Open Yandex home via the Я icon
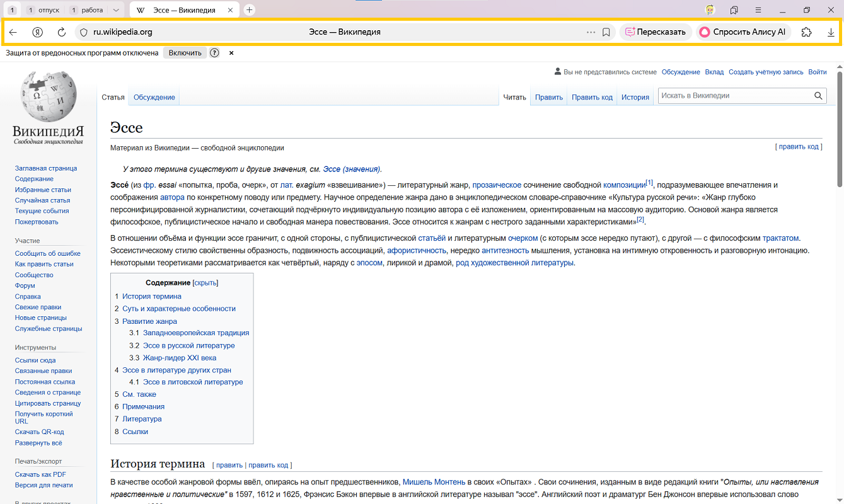 [x=37, y=32]
